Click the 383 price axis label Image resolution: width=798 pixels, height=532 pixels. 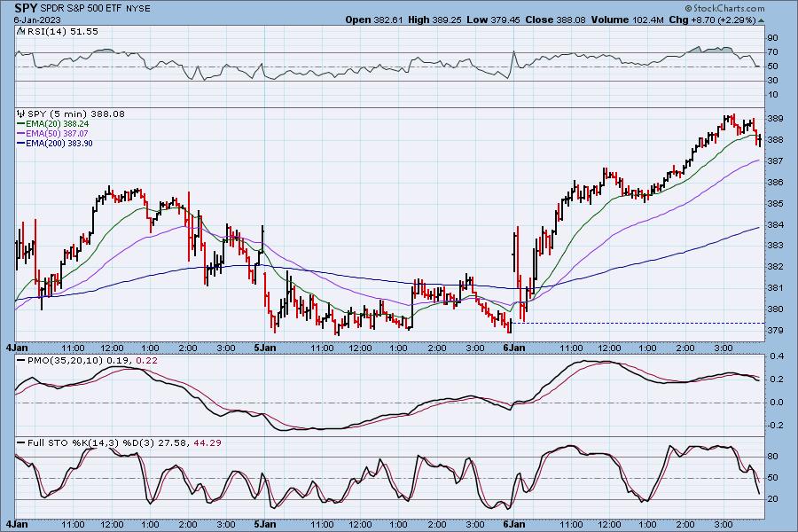pos(775,246)
